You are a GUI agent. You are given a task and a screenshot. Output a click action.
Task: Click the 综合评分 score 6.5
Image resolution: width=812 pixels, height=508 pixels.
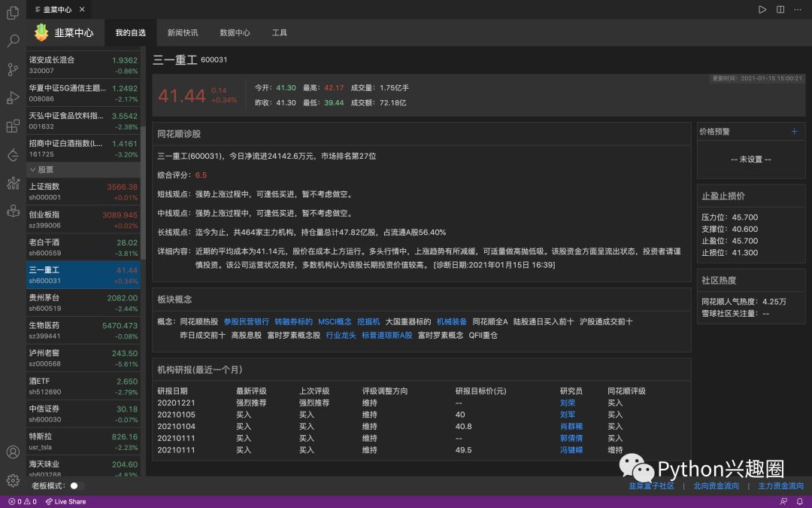click(201, 175)
